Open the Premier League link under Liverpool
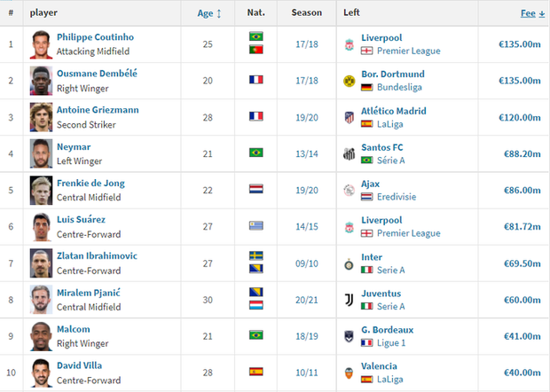Image resolution: width=550 pixels, height=392 pixels. tap(407, 51)
